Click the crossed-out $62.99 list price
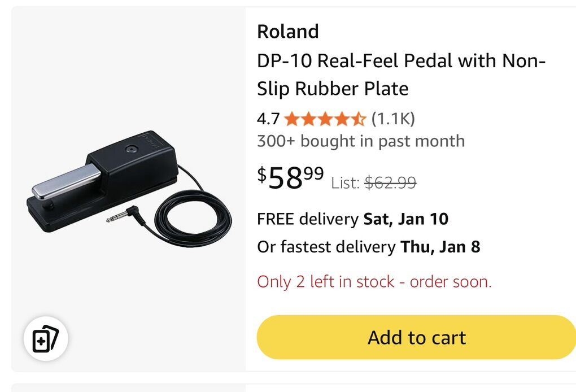This screenshot has height=392, width=576. click(x=391, y=182)
